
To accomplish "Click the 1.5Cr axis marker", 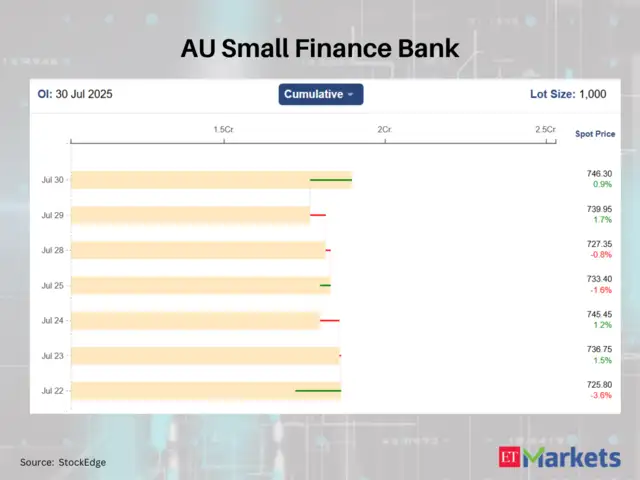I will tap(224, 130).
